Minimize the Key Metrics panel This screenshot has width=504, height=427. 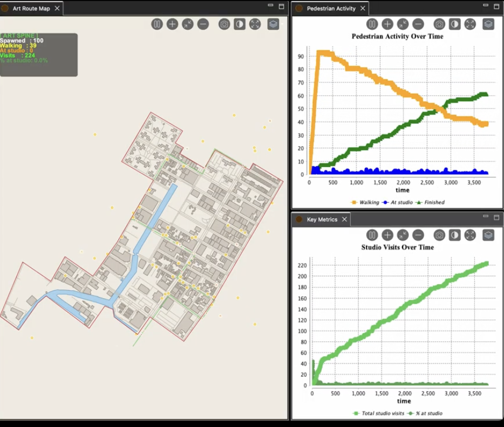tap(486, 216)
